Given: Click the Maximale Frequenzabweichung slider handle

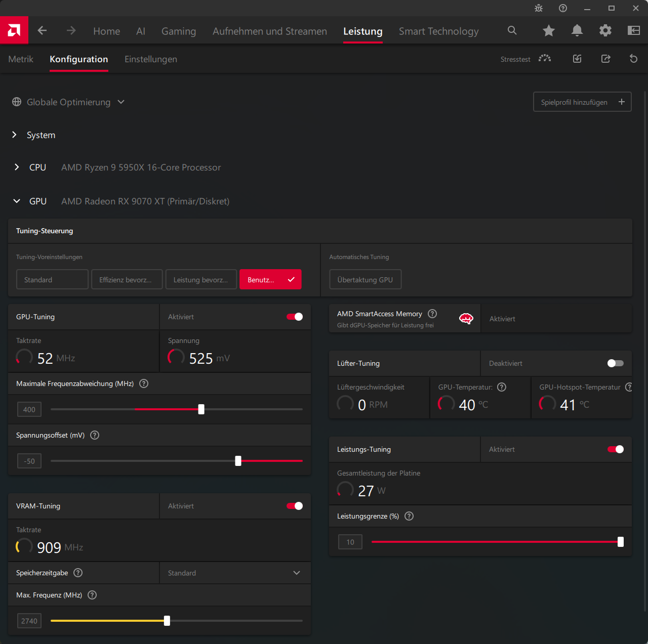Looking at the screenshot, I should 201,409.
